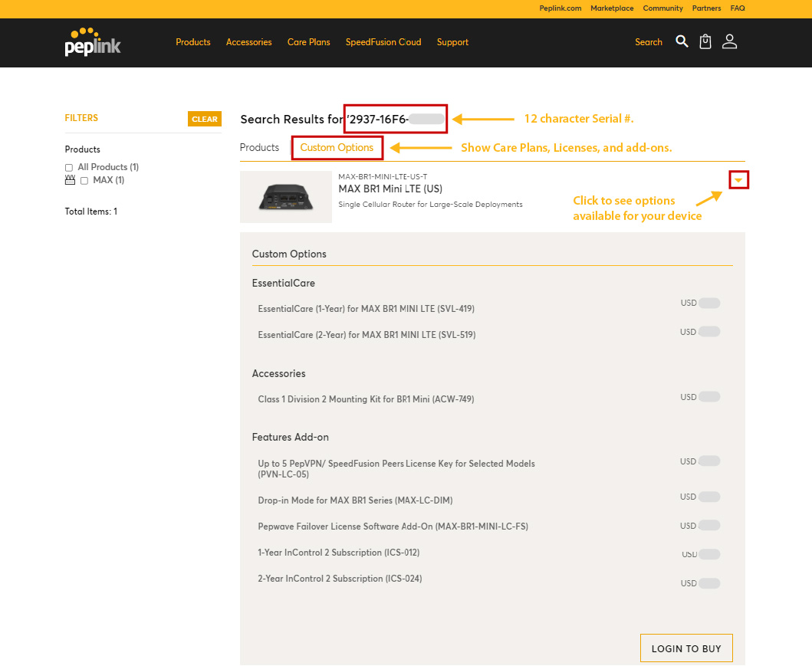Check the All Products (1) filter checkbox

[68, 167]
